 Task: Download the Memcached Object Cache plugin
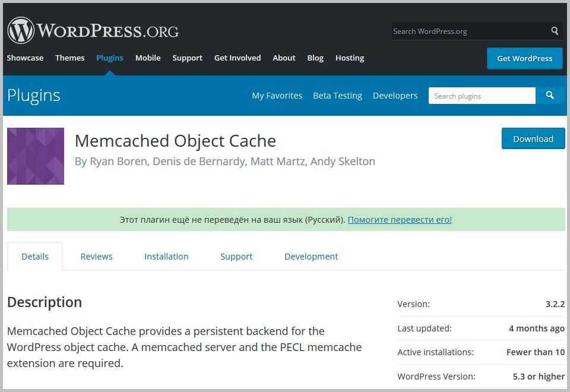click(533, 138)
